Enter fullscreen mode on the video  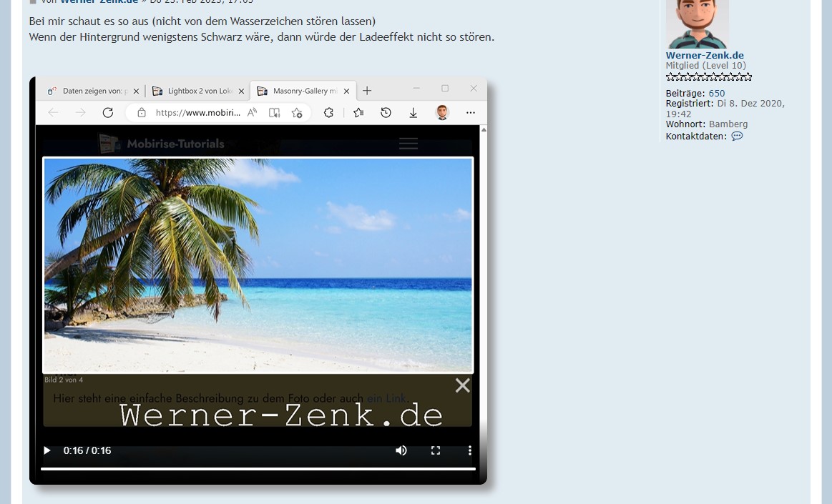[x=436, y=450]
